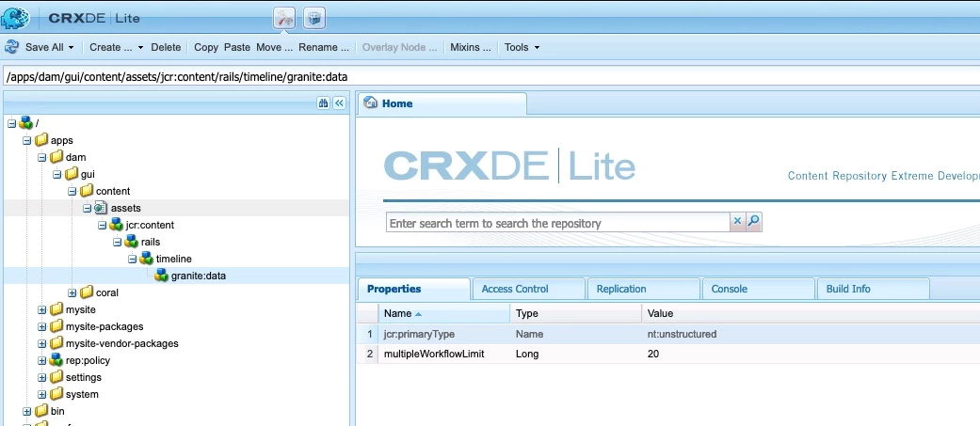Switch to the Console tab

click(759, 290)
